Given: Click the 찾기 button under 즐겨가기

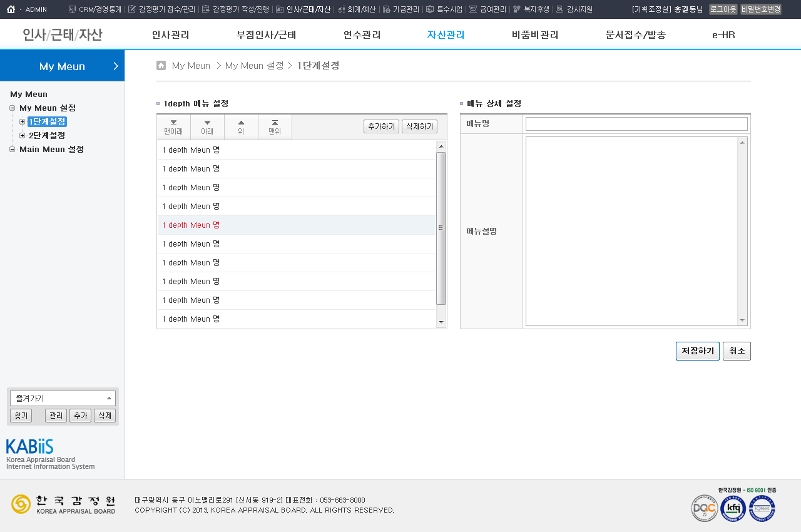Looking at the screenshot, I should pos(21,416).
